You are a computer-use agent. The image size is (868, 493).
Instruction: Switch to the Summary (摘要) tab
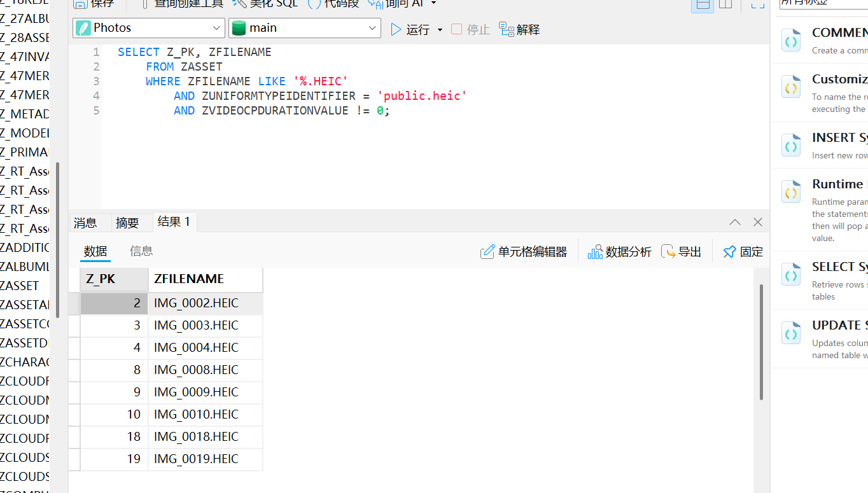tap(127, 223)
